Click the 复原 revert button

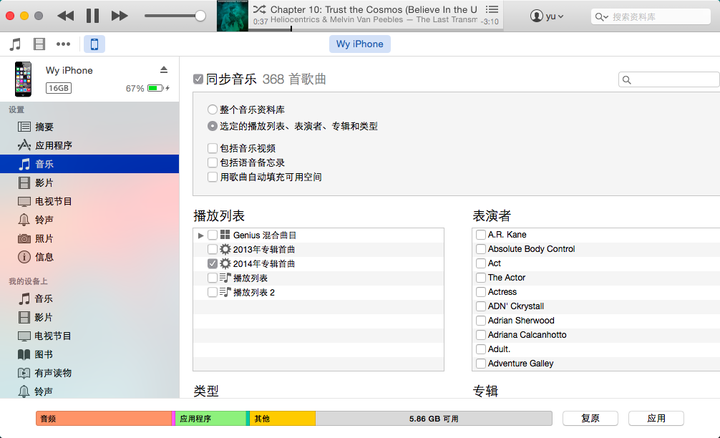(x=590, y=419)
